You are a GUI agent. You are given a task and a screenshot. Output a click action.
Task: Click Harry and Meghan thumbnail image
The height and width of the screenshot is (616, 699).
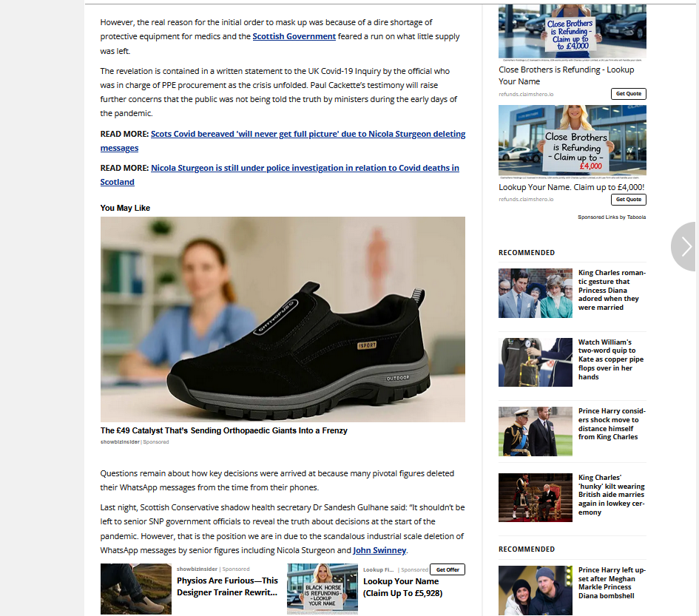(536, 590)
